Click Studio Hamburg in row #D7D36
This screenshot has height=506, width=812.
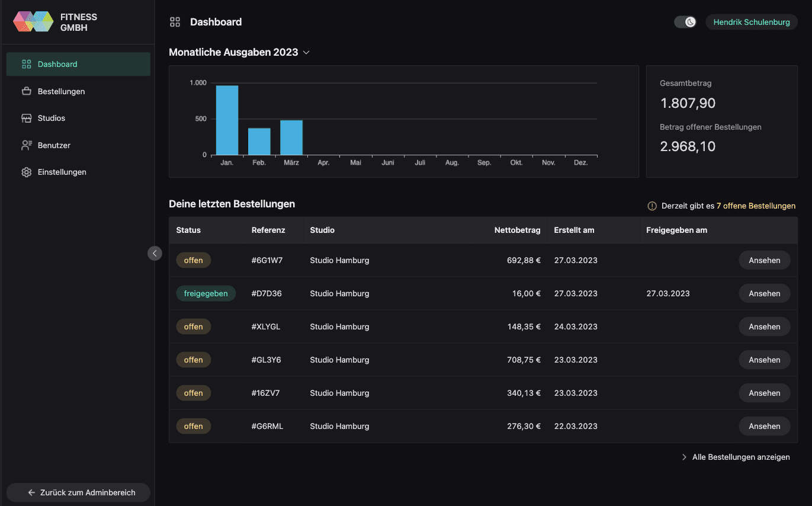(x=339, y=293)
